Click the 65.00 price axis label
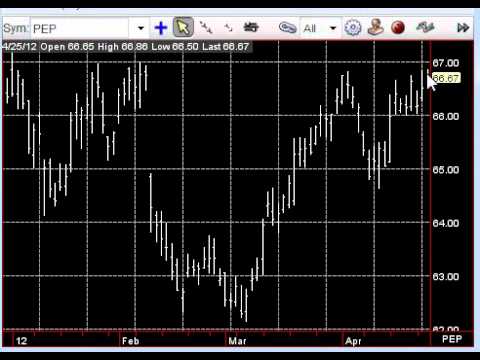 pyautogui.click(x=446, y=170)
